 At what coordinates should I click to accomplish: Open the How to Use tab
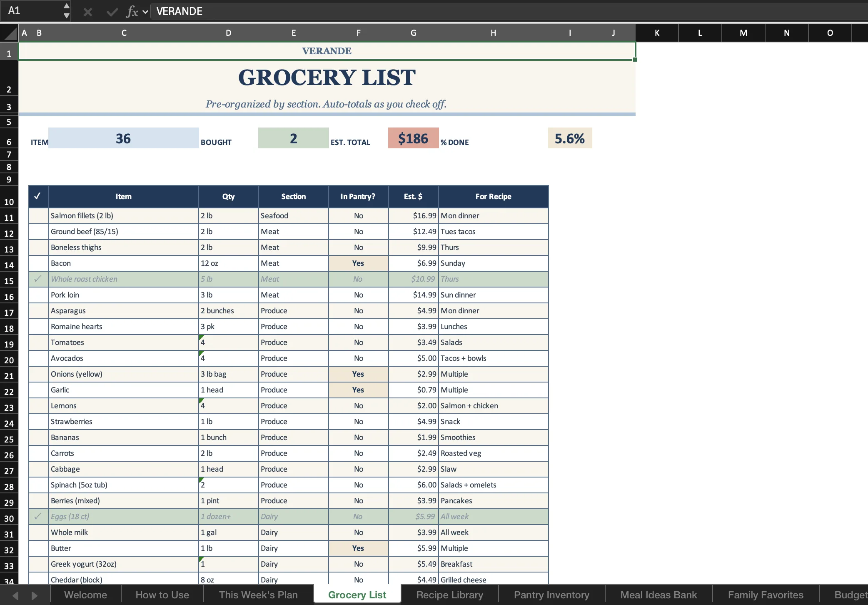tap(162, 595)
